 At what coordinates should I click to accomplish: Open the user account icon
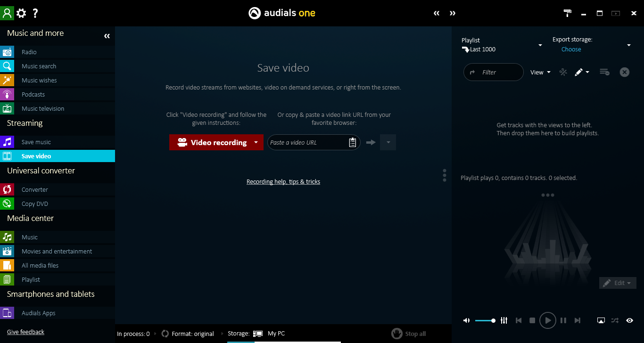tap(7, 13)
